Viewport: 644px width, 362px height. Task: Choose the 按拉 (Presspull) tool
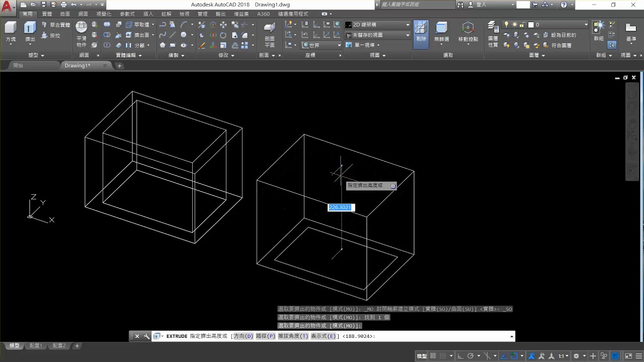click(x=51, y=35)
